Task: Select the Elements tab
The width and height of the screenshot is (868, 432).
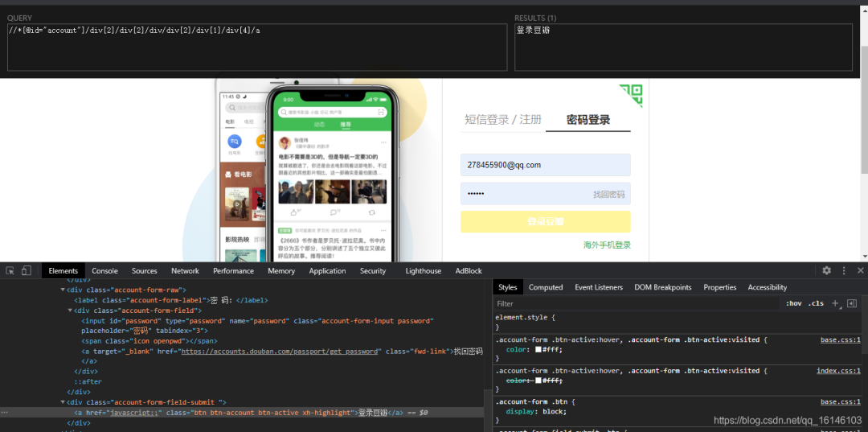Action: (63, 271)
